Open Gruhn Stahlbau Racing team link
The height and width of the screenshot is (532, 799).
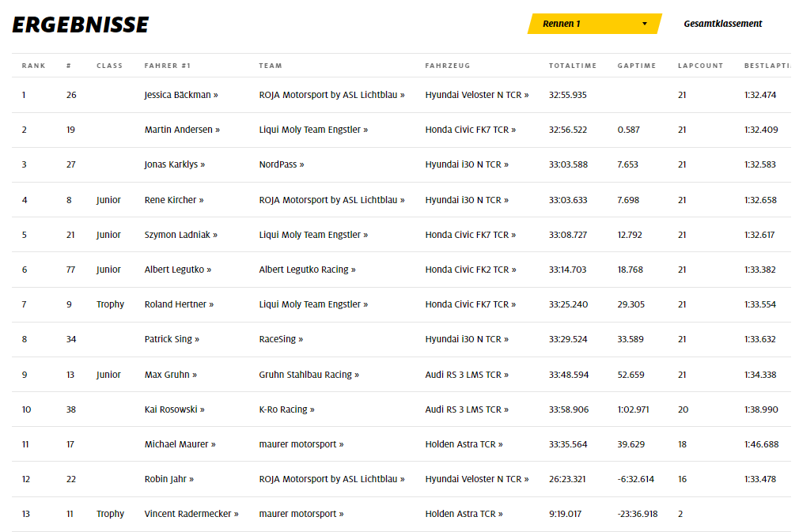point(309,375)
